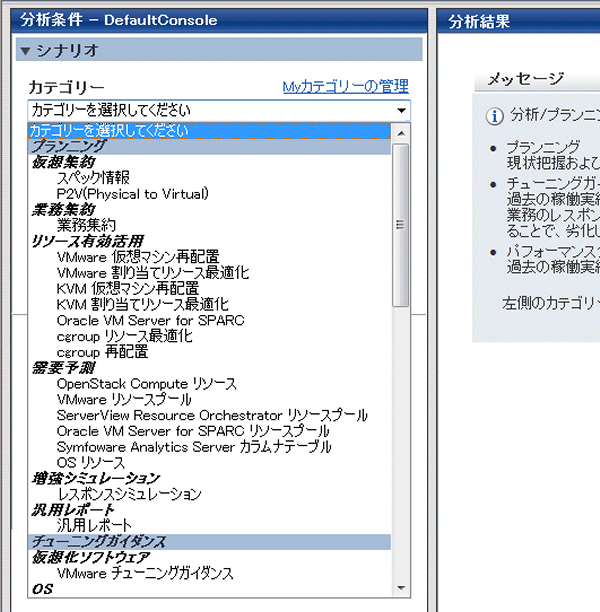Select Symfoware Analytics Server カラムナテーブル
The height and width of the screenshot is (612, 600).
[x=194, y=447]
